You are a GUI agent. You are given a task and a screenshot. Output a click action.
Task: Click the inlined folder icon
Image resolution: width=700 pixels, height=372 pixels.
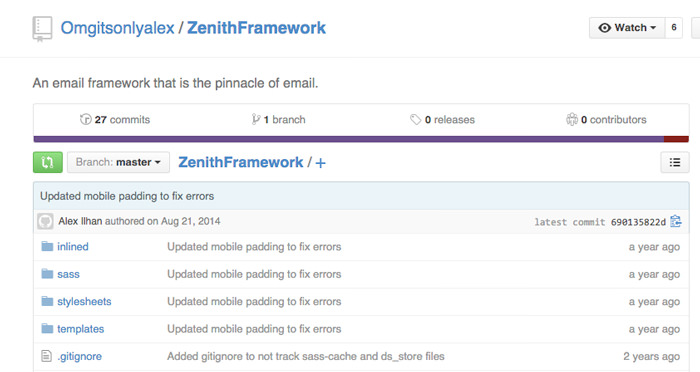47,247
